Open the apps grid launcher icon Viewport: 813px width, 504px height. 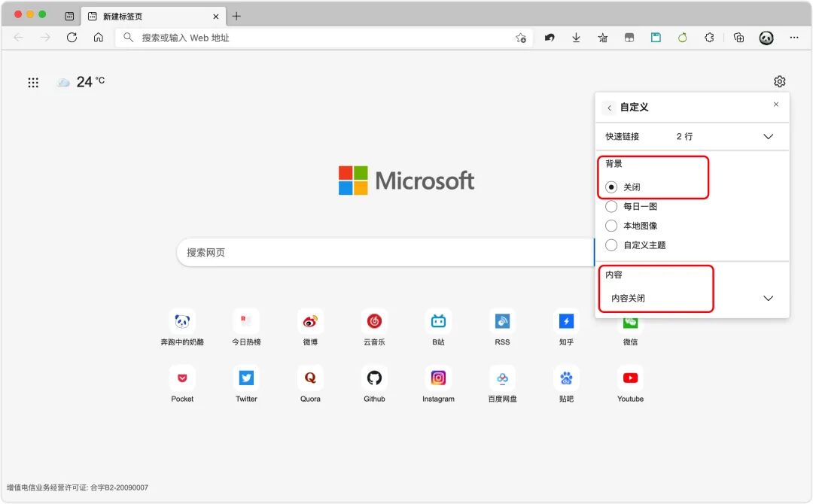33,82
